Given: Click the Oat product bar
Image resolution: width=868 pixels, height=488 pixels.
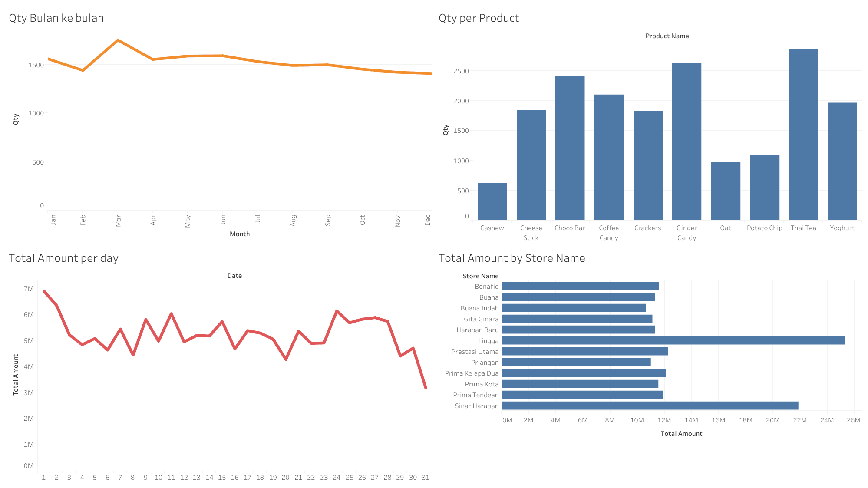Looking at the screenshot, I should point(725,191).
